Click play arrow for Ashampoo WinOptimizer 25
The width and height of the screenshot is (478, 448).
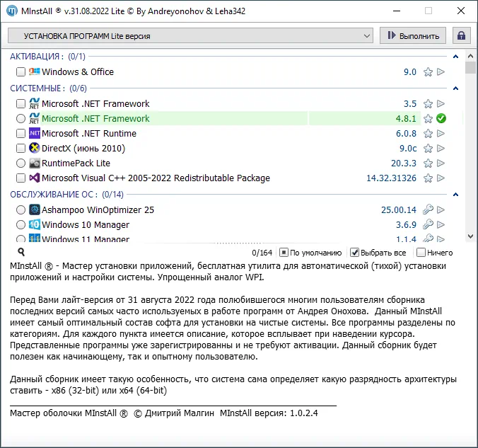(x=441, y=209)
